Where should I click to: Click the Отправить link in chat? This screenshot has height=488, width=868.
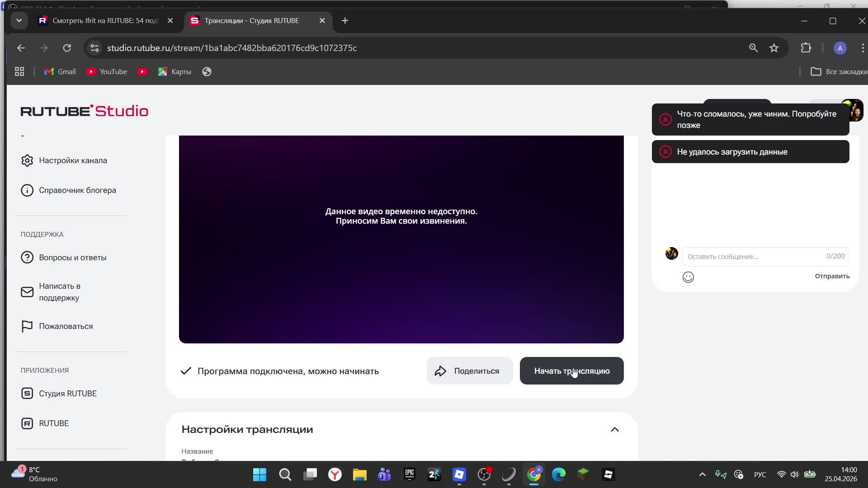(x=831, y=276)
